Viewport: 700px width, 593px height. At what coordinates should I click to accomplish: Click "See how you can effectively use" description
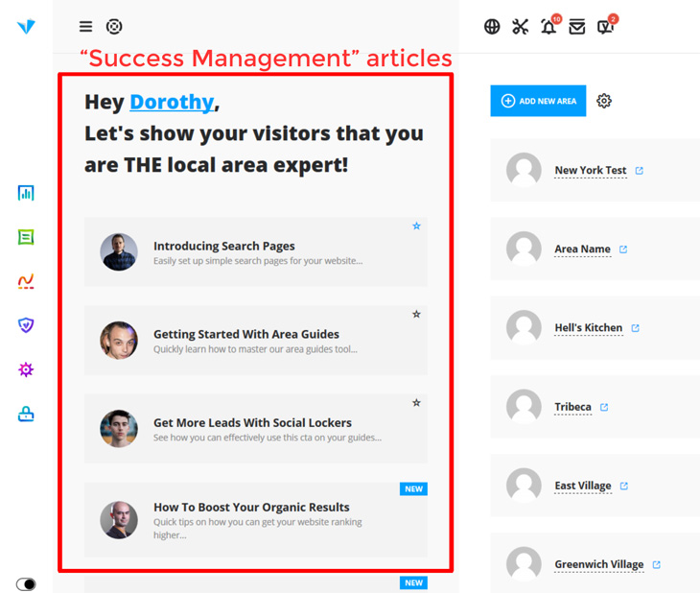[x=268, y=438]
